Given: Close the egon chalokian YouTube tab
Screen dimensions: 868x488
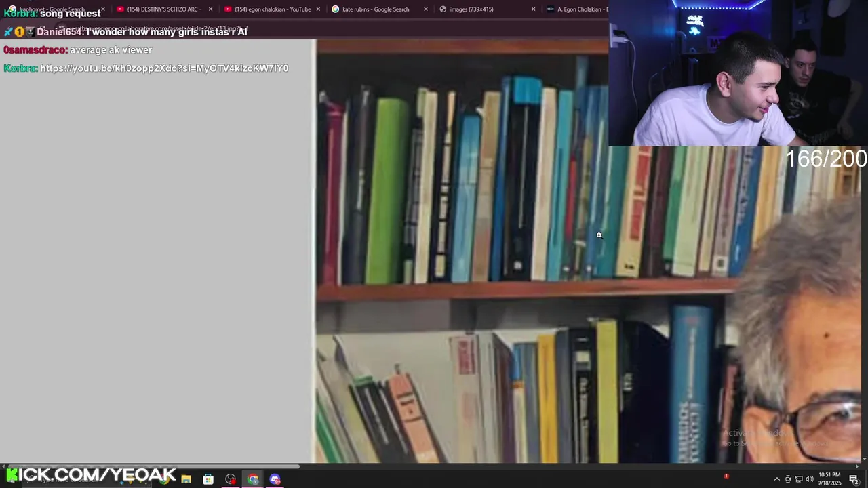Looking at the screenshot, I should [x=318, y=9].
